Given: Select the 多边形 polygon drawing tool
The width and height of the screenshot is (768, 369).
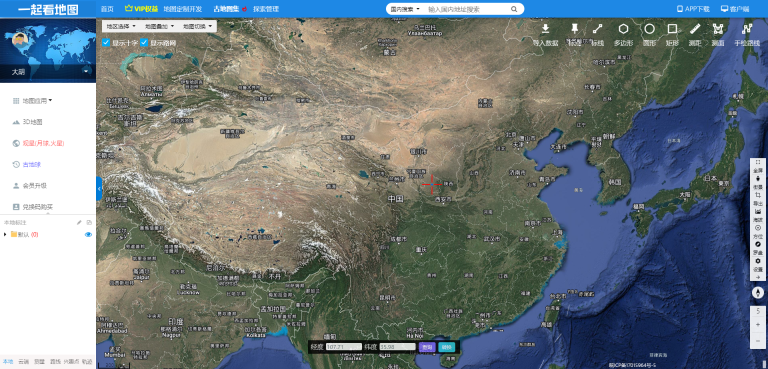Looking at the screenshot, I should [624, 35].
